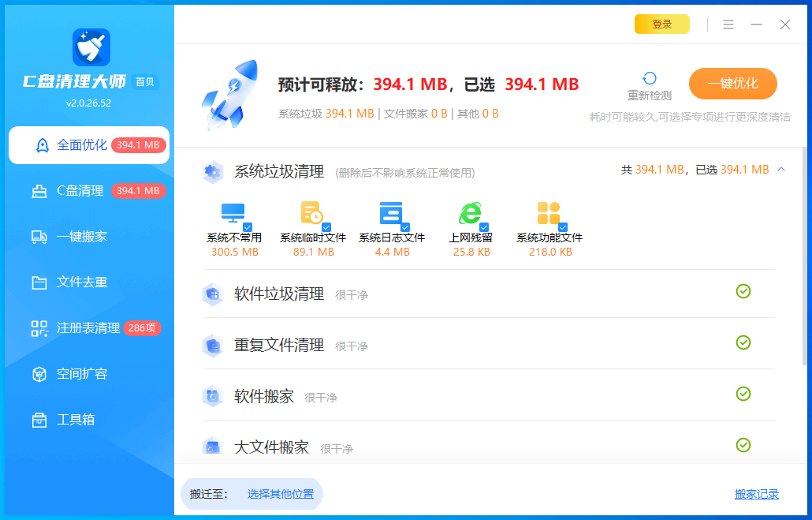Viewport: 812px width, 520px height.
Task: Uncheck the 系统临时文件 checkbox
Action: click(x=326, y=227)
